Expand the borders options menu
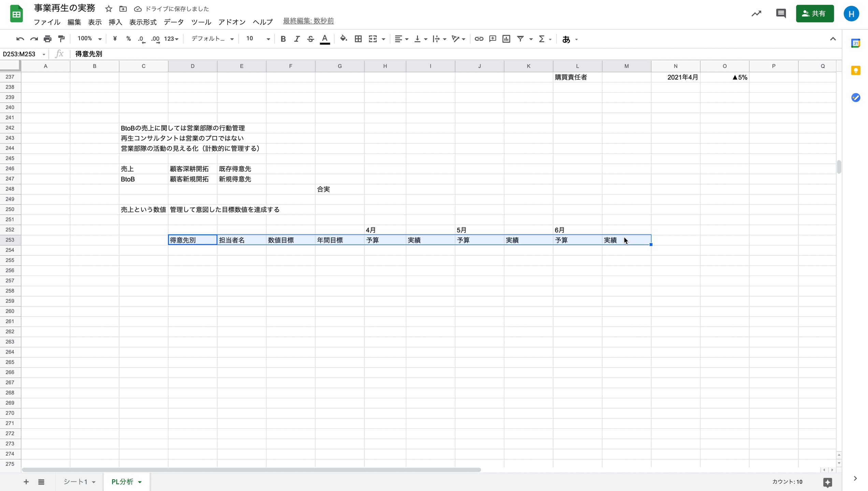This screenshot has width=868, height=491. click(x=358, y=39)
